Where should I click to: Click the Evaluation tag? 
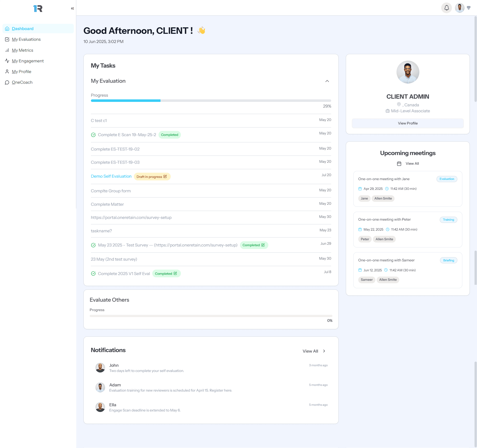(x=447, y=179)
